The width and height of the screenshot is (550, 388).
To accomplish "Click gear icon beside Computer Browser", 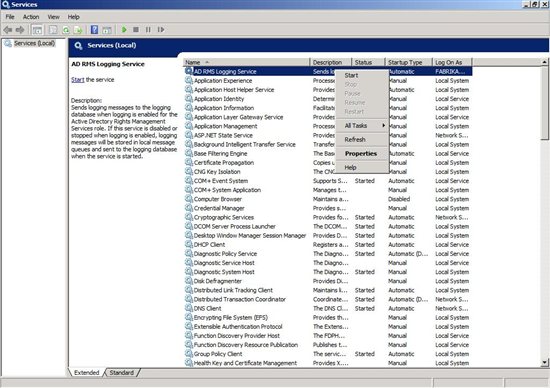I will click(189, 199).
